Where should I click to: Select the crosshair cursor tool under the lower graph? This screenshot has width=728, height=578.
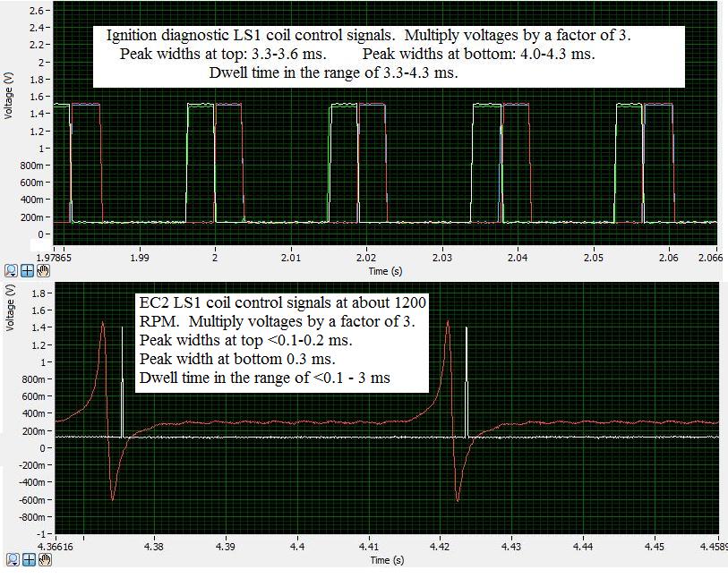point(28,560)
